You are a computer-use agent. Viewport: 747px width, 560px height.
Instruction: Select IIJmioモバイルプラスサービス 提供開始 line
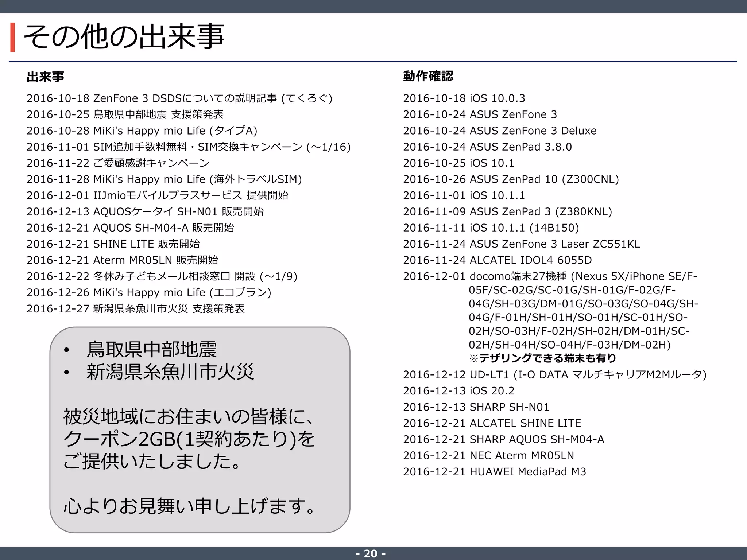click(x=158, y=195)
